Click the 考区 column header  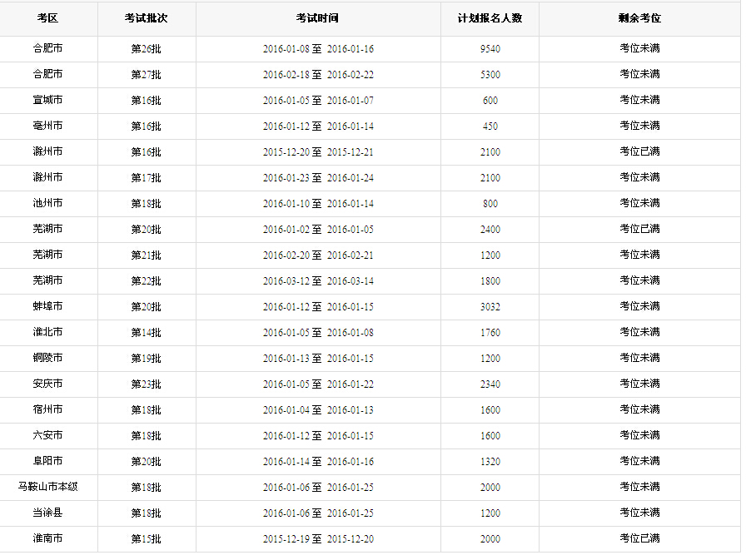tap(47, 18)
